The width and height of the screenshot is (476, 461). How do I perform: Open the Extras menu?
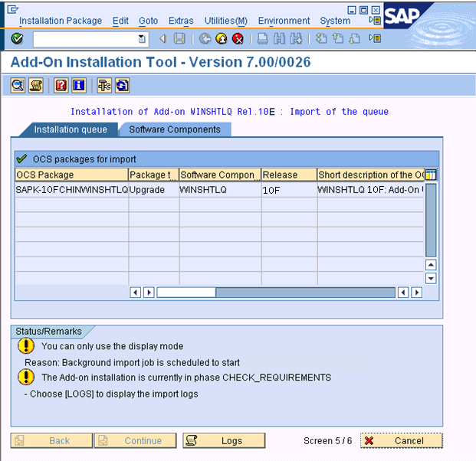point(181,21)
